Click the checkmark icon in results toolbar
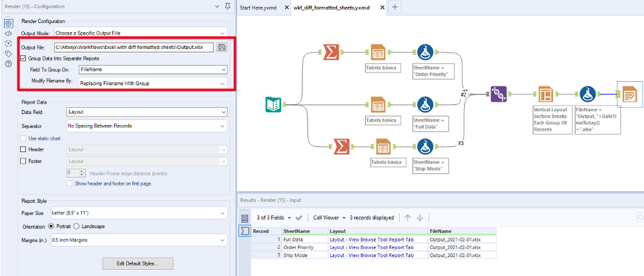644x276 pixels. (x=299, y=218)
